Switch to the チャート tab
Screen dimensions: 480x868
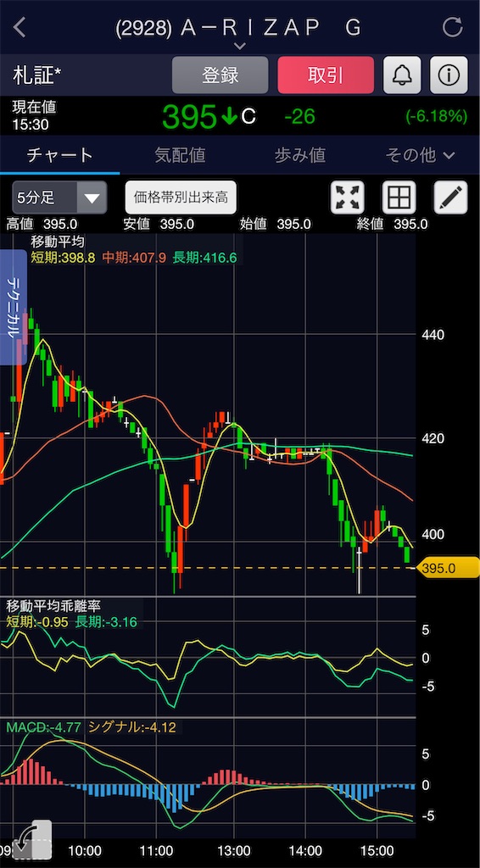(x=60, y=156)
